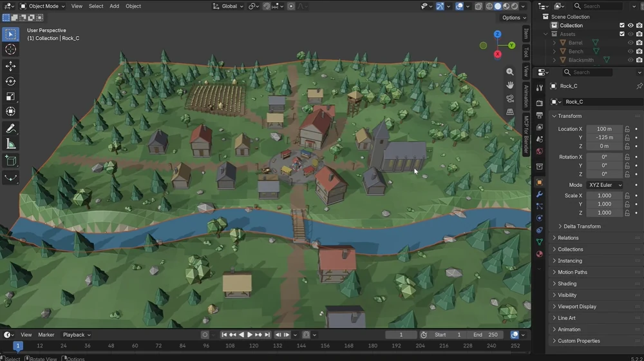The height and width of the screenshot is (361, 644).
Task: Toggle X-ray mode
Action: tap(478, 6)
